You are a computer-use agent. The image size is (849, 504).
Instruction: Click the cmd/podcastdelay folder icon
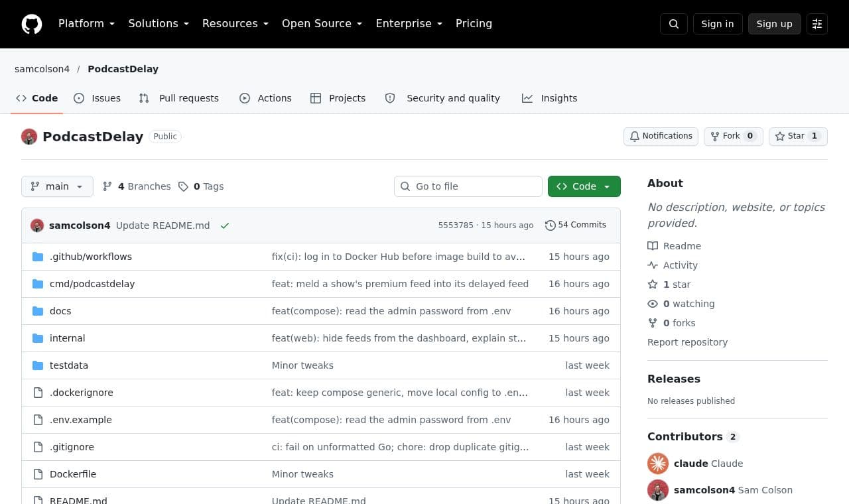click(38, 284)
